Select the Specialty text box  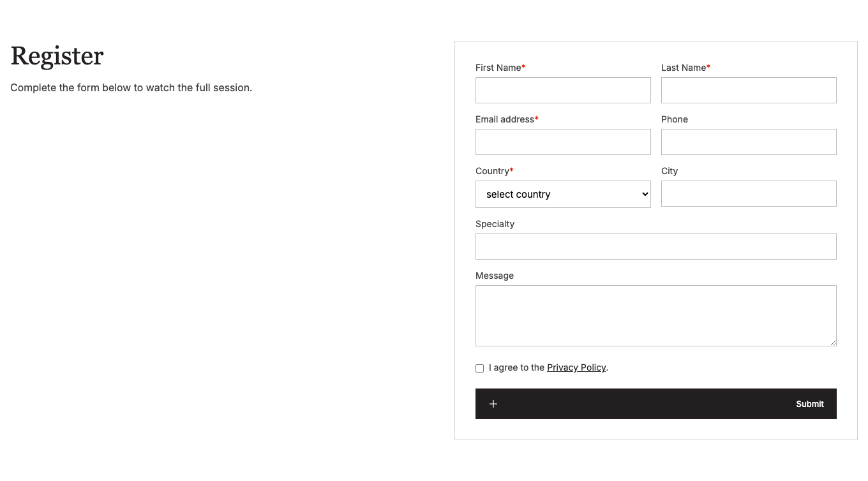[656, 246]
